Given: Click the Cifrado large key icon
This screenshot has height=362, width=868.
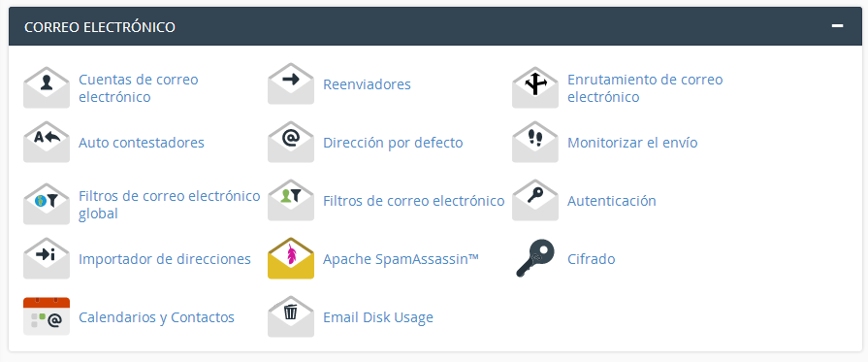Looking at the screenshot, I should point(534,258).
